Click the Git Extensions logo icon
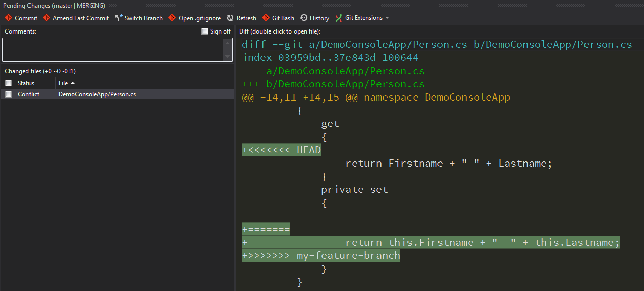 339,18
